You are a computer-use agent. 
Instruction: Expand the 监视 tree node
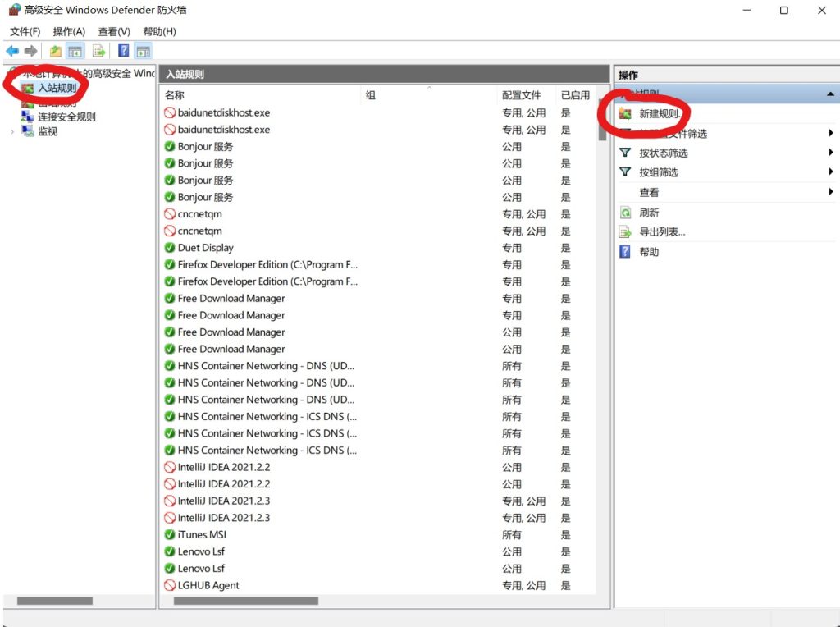point(12,131)
